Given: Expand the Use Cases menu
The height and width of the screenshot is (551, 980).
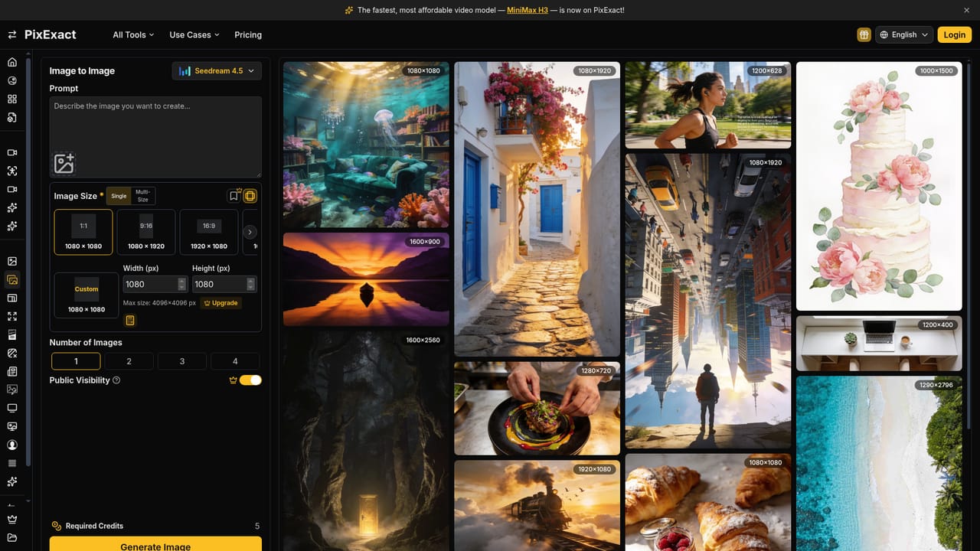Looking at the screenshot, I should click(194, 34).
